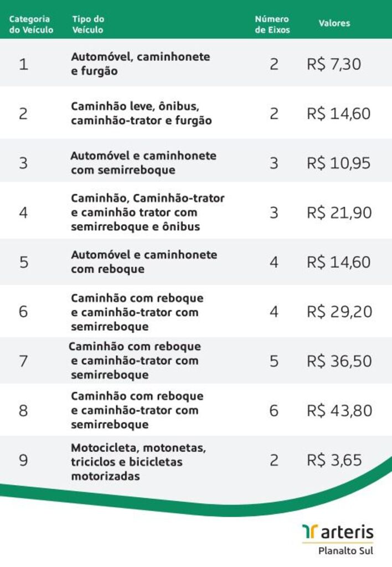Screen dimensions: 392x567
Task: Select category 7 row number
Action: tap(23, 361)
